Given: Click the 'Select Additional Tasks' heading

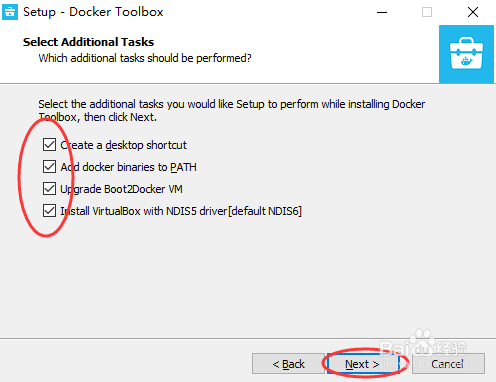Looking at the screenshot, I should [x=88, y=42].
